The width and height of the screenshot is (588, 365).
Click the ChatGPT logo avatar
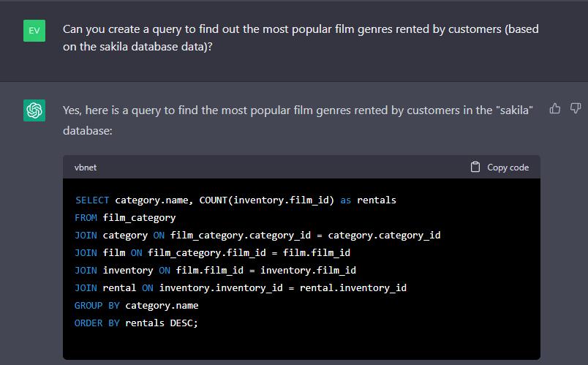click(x=34, y=110)
